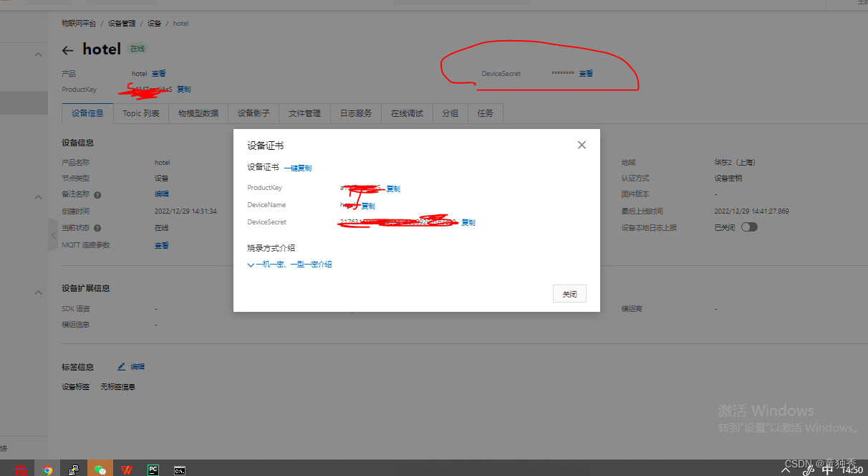868x476 pixels.
Task: Close the 设备证书 dialog with the X
Action: 582,144
